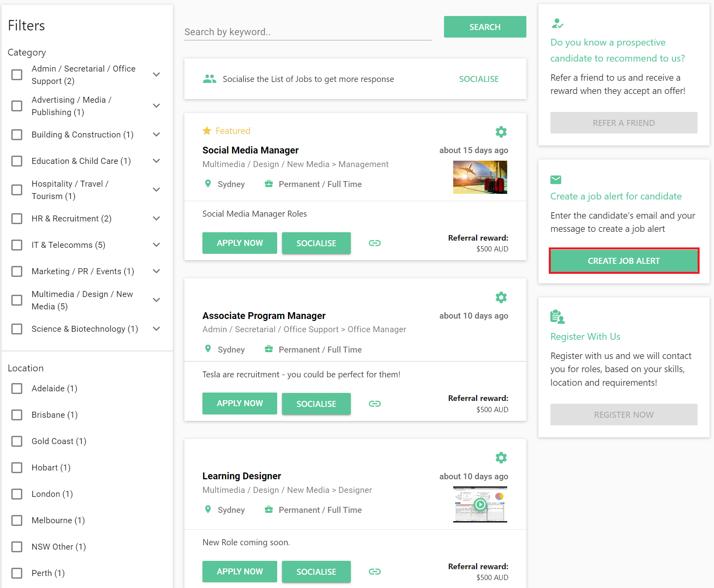This screenshot has height=588, width=714.
Task: Open the Social Media Manager job title
Action: pyautogui.click(x=250, y=150)
